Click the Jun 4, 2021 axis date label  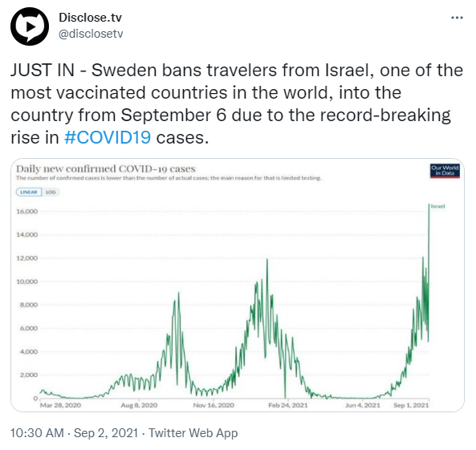pos(363,405)
